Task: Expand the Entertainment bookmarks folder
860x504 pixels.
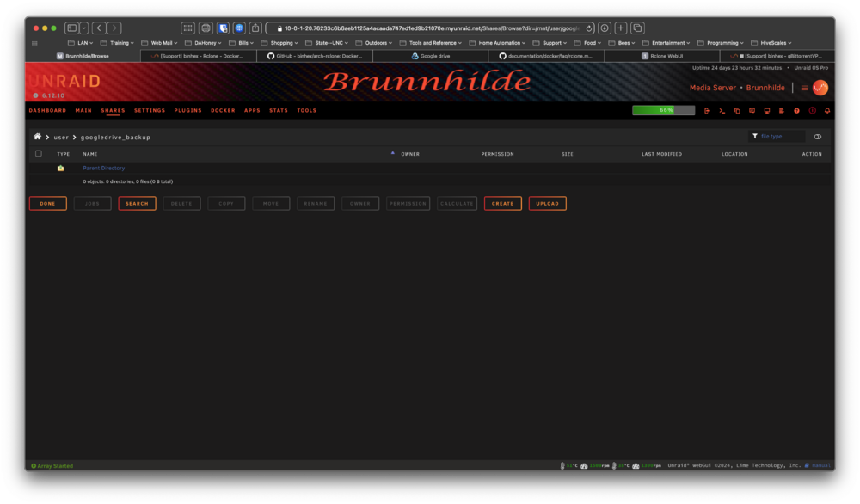Action: pos(666,43)
